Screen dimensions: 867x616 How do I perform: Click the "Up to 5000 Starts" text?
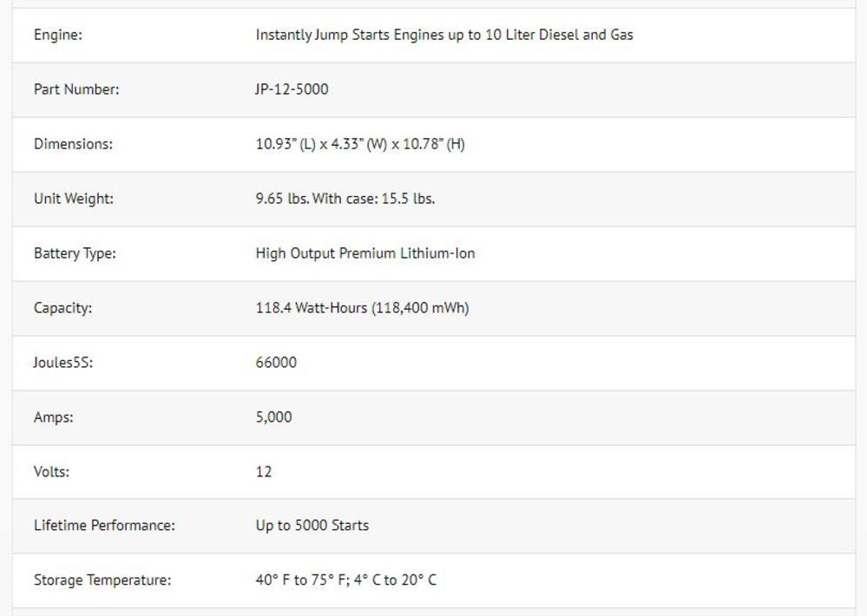click(312, 526)
